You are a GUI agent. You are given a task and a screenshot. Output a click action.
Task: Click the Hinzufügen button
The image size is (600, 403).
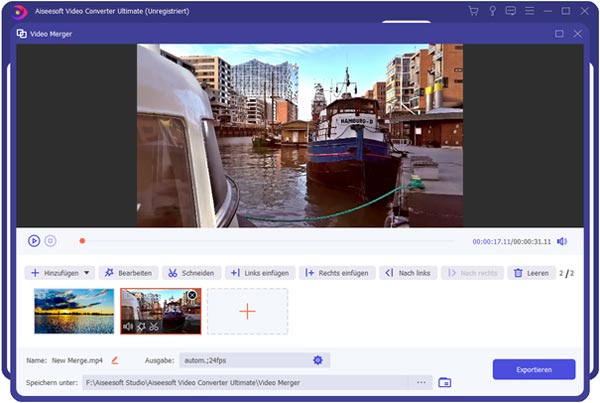point(59,273)
